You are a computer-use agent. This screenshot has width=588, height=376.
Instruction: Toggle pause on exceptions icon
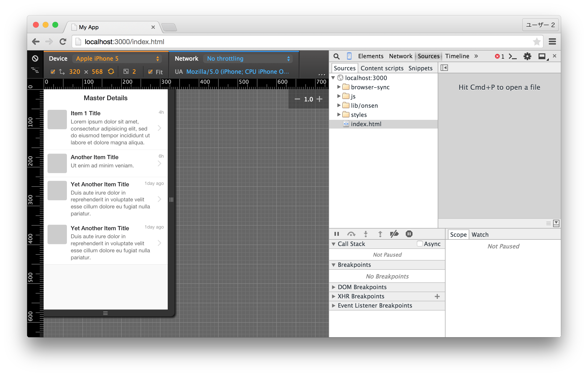pos(409,234)
